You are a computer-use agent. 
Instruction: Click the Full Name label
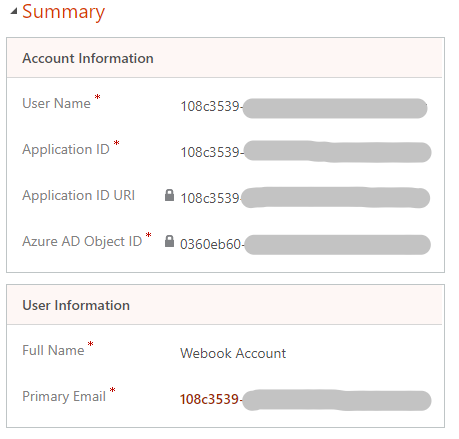(x=53, y=350)
